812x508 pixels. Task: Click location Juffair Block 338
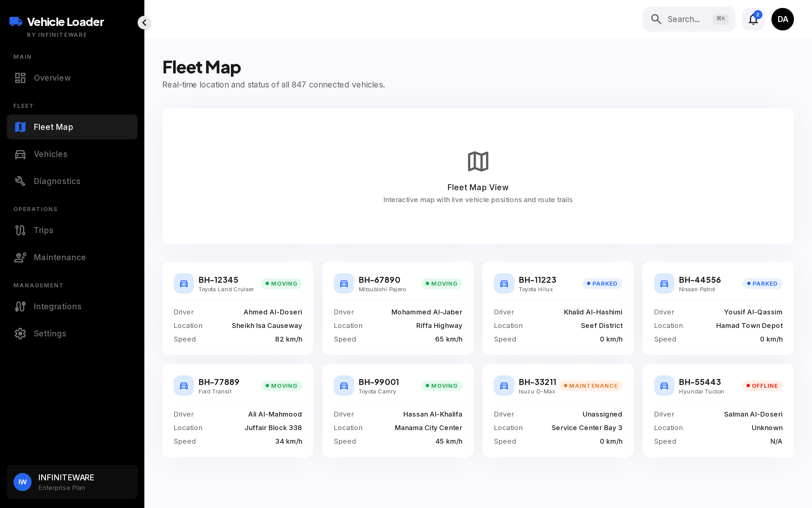273,428
